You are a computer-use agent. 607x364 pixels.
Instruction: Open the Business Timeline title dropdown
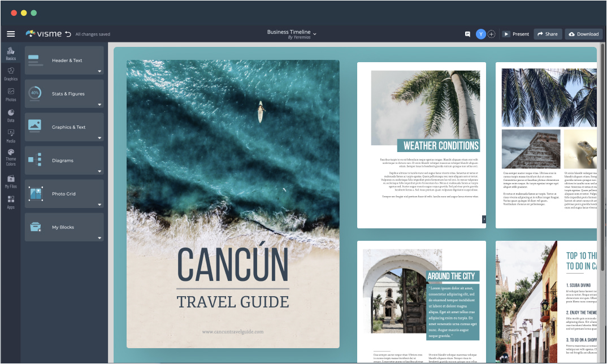coord(292,34)
